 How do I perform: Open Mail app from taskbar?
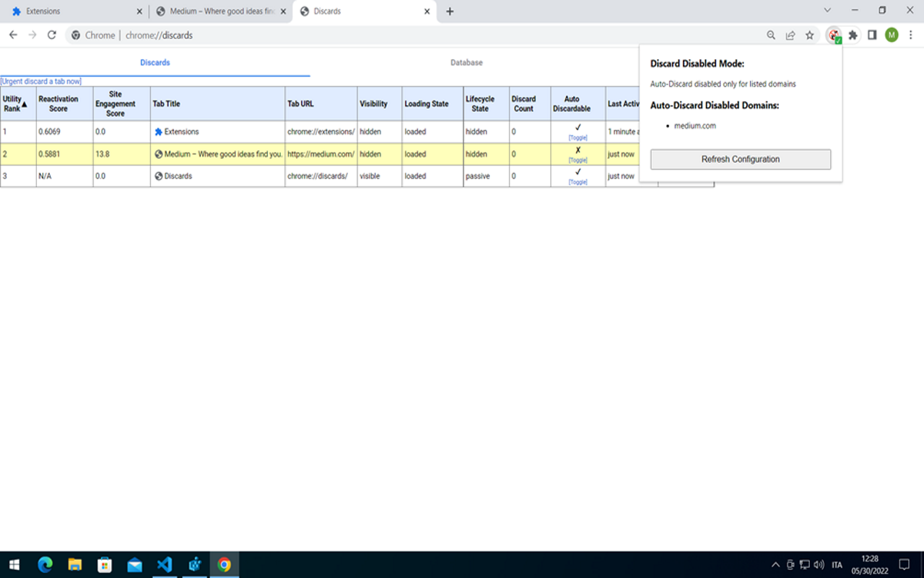[x=134, y=564]
